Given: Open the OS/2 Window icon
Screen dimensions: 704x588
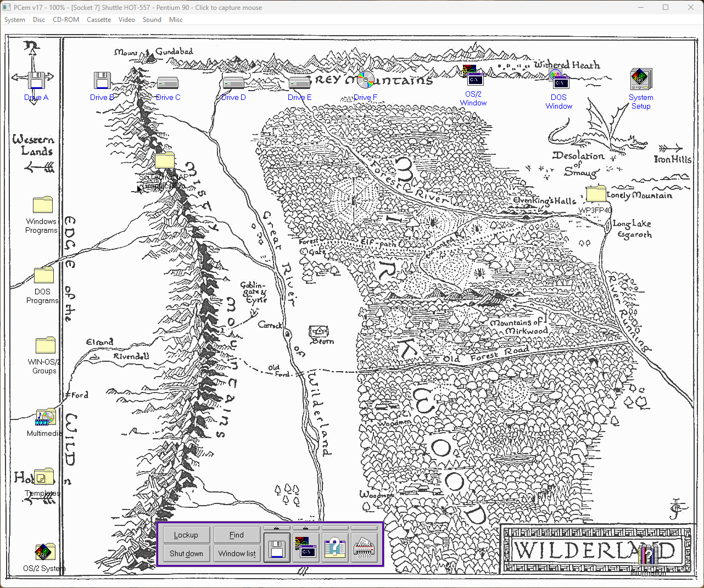Looking at the screenshot, I should 473,76.
